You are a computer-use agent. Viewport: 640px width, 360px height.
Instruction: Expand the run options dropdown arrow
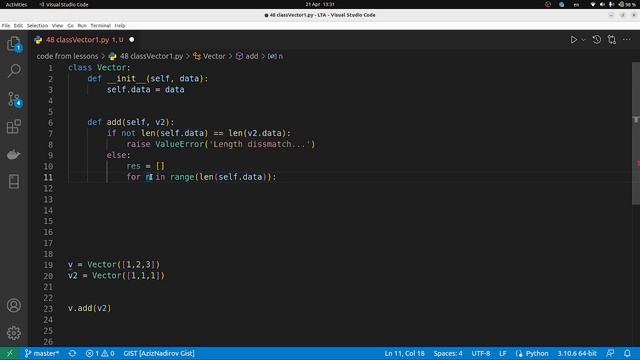[583, 40]
